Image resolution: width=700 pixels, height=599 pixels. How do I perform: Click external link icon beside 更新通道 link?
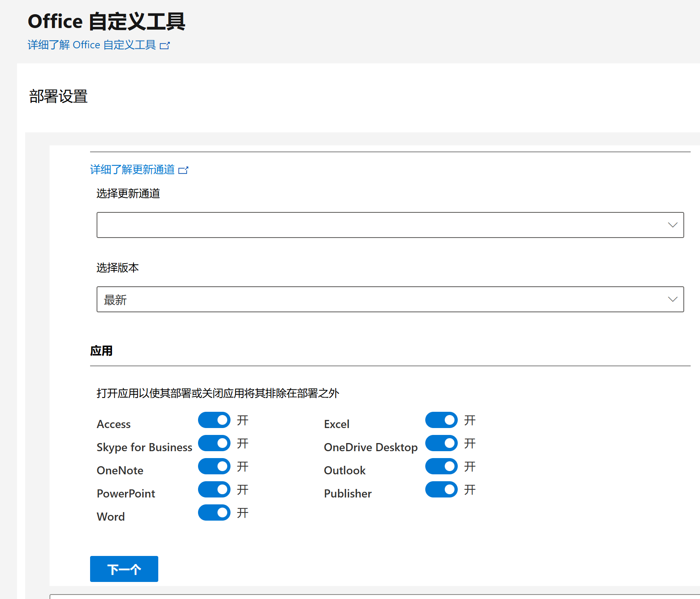[x=183, y=170]
